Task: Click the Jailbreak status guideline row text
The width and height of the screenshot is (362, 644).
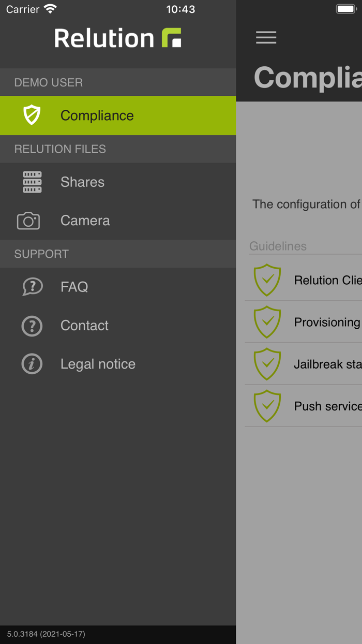Action: [328, 364]
